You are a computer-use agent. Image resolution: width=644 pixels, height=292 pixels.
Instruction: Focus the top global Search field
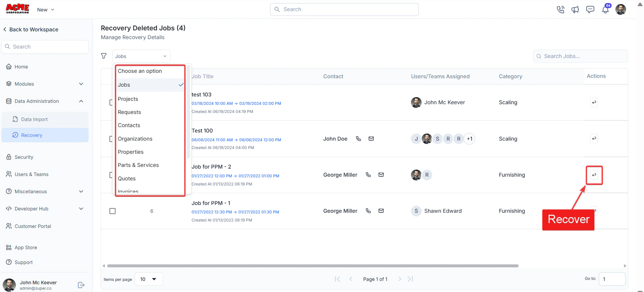(x=344, y=9)
